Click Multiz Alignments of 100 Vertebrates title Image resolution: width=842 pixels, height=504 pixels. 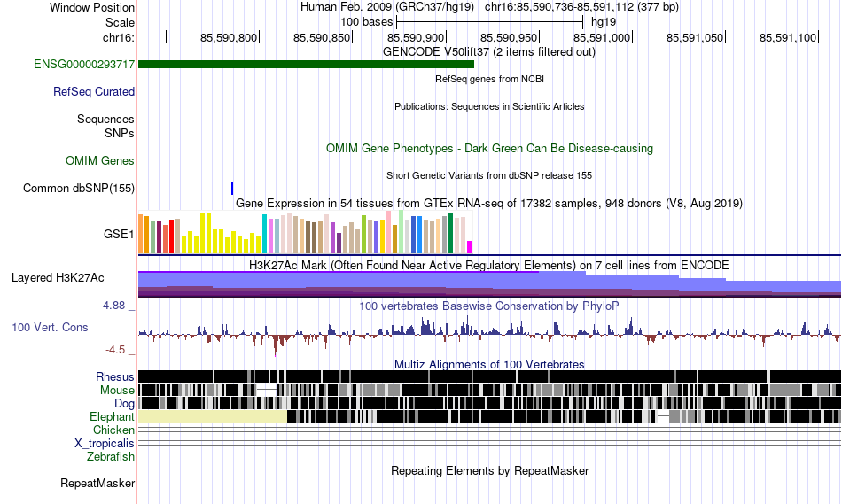(489, 364)
